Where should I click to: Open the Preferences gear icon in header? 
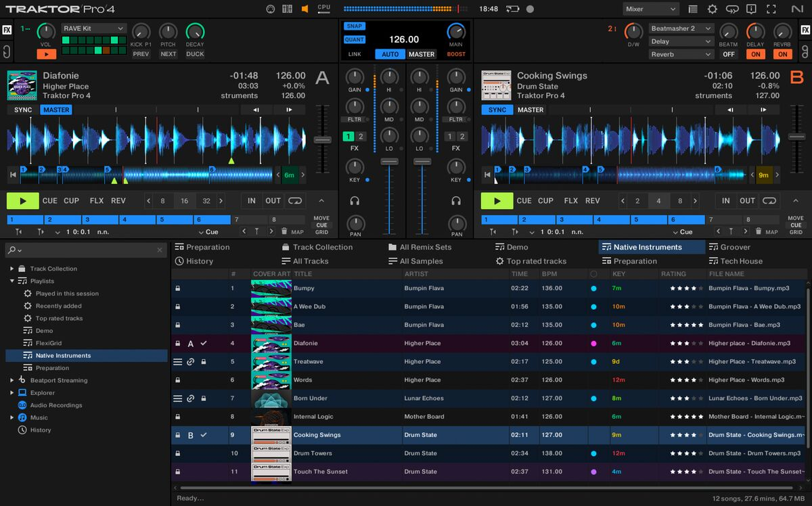[x=712, y=9]
